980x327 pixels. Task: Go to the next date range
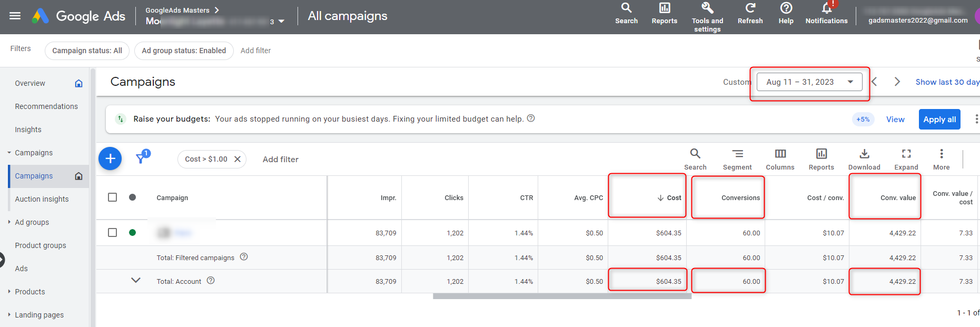click(x=897, y=82)
